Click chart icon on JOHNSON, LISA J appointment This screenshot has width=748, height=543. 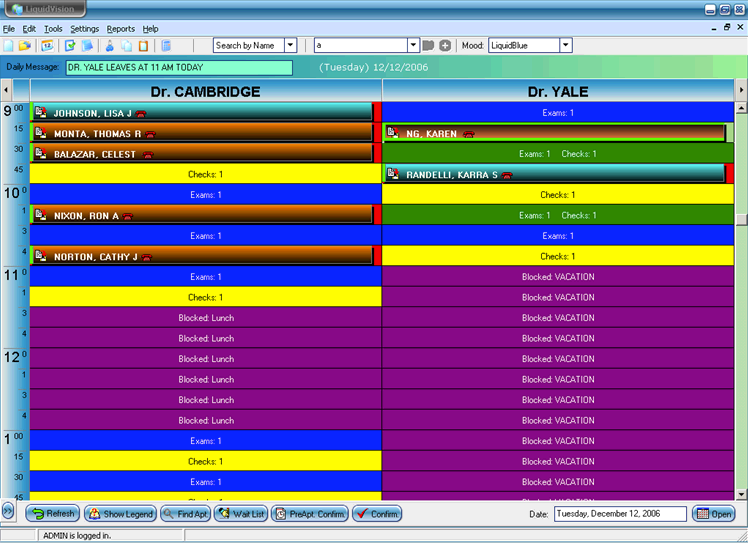41,113
